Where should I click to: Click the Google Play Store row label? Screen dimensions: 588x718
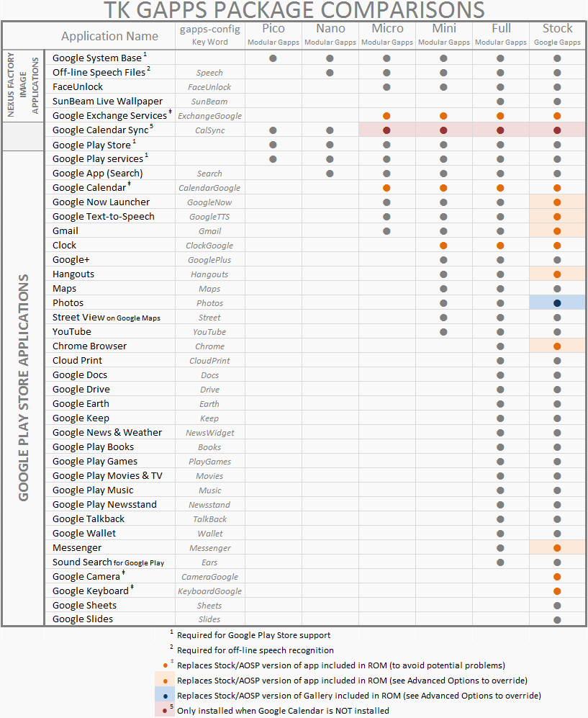tap(91, 145)
